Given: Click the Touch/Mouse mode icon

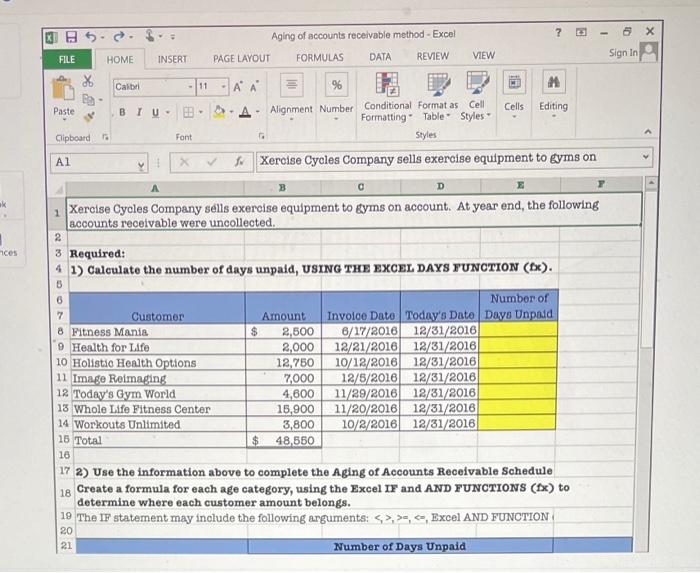Looking at the screenshot, I should click(150, 36).
